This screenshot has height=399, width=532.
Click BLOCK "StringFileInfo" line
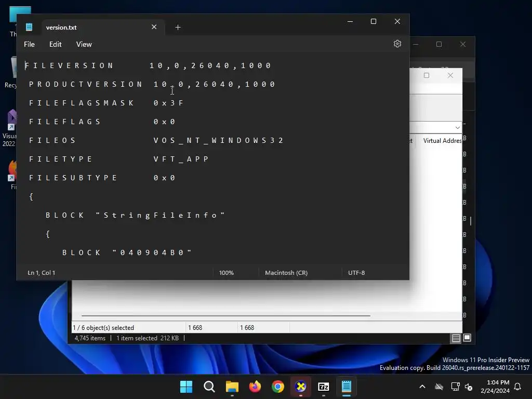[135, 215]
